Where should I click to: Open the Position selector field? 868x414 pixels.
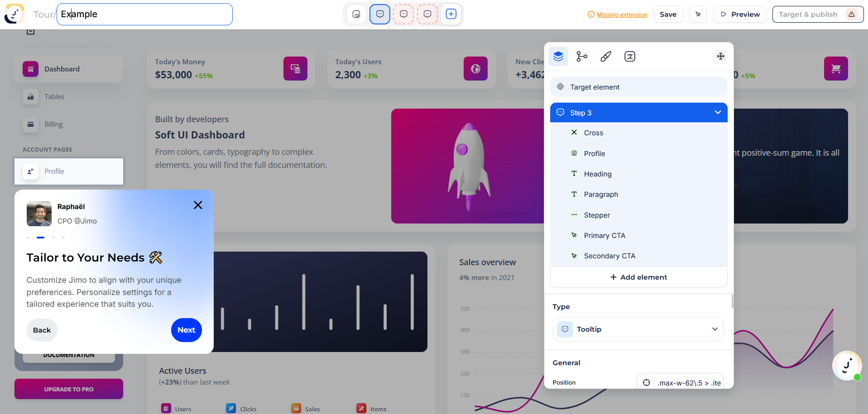680,383
